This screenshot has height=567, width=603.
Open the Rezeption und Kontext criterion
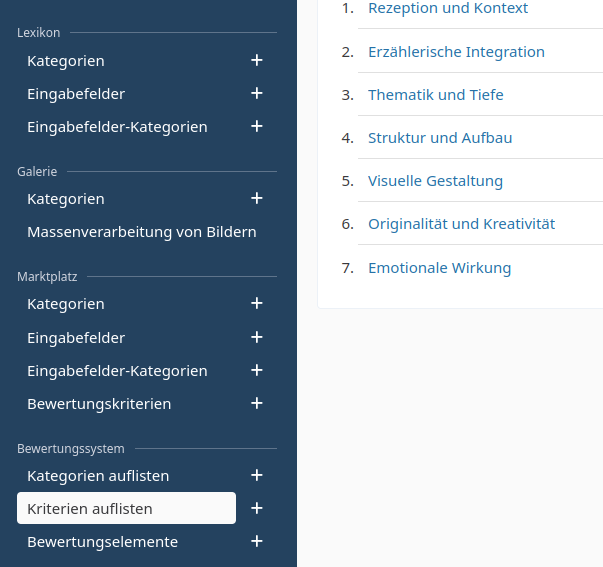tap(448, 9)
